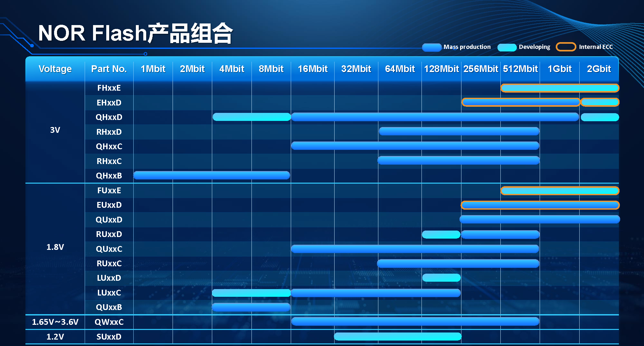Click the 64Mbit column header
644x346 pixels.
click(x=400, y=69)
